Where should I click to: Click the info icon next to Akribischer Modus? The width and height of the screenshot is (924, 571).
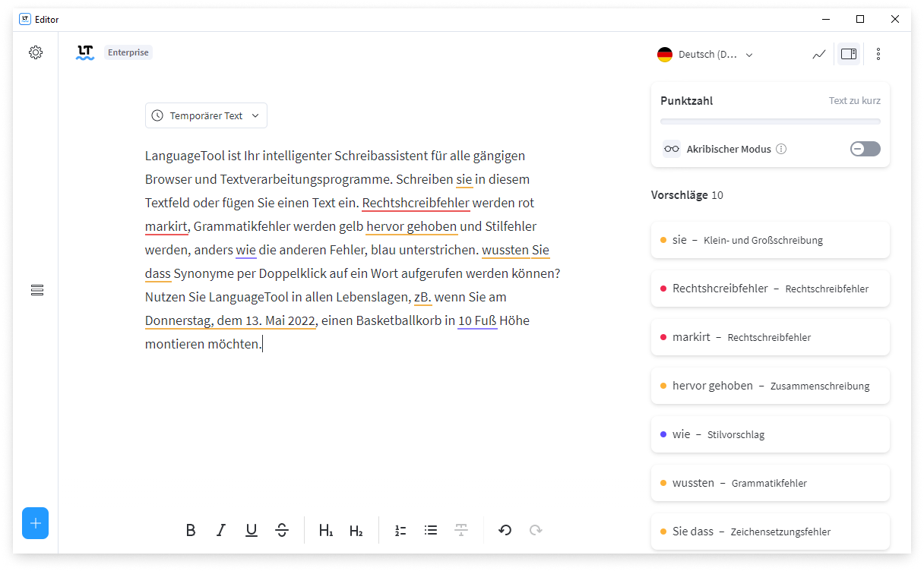click(x=781, y=149)
